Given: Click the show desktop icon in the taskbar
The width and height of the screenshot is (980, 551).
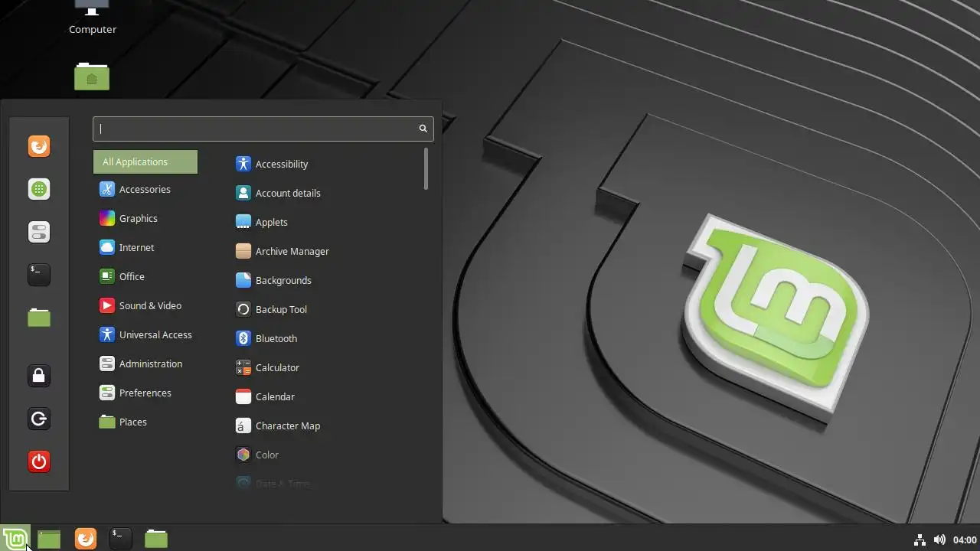Looking at the screenshot, I should [x=49, y=539].
